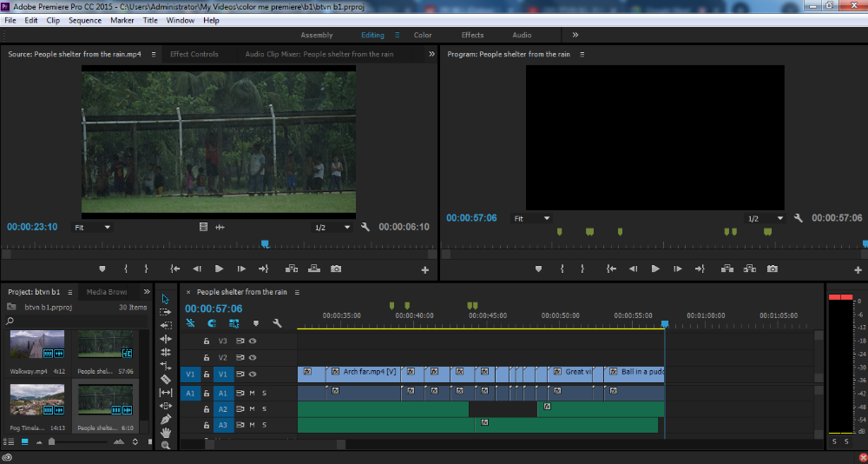Click Overwrite button in Source monitor
The height and width of the screenshot is (464, 868).
pos(314,268)
